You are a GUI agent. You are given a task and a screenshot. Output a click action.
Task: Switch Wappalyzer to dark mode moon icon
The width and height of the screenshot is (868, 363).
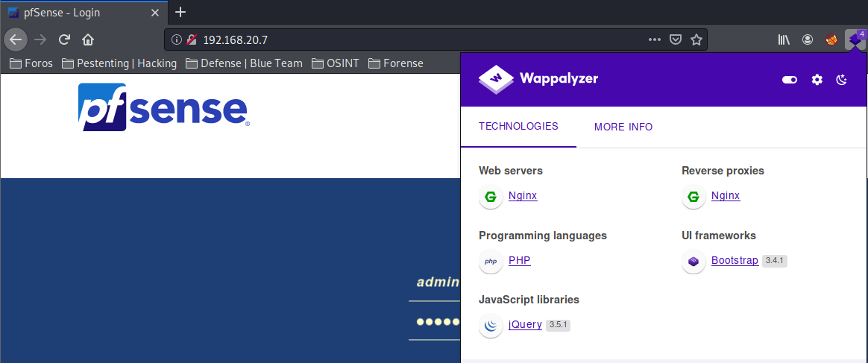click(841, 80)
